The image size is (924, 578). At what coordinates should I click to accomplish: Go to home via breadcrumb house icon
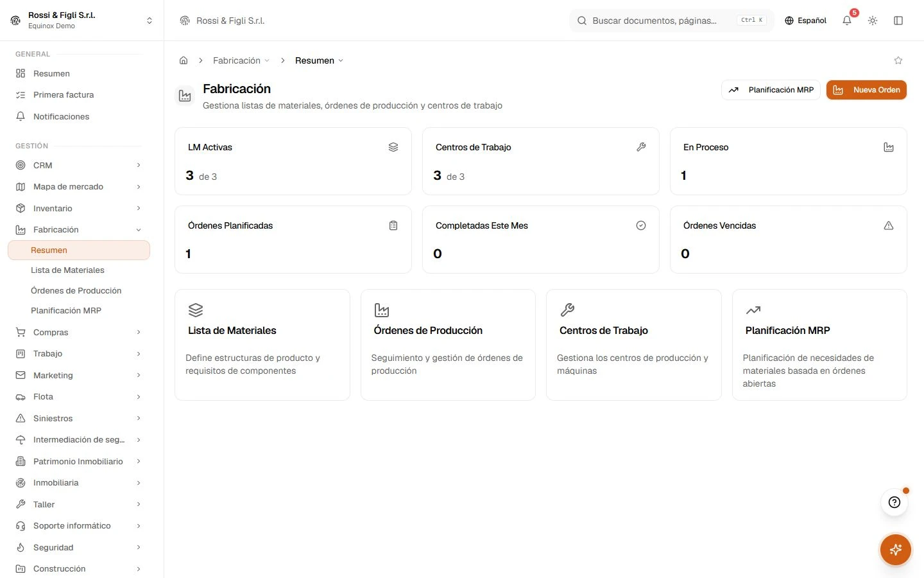(184, 60)
